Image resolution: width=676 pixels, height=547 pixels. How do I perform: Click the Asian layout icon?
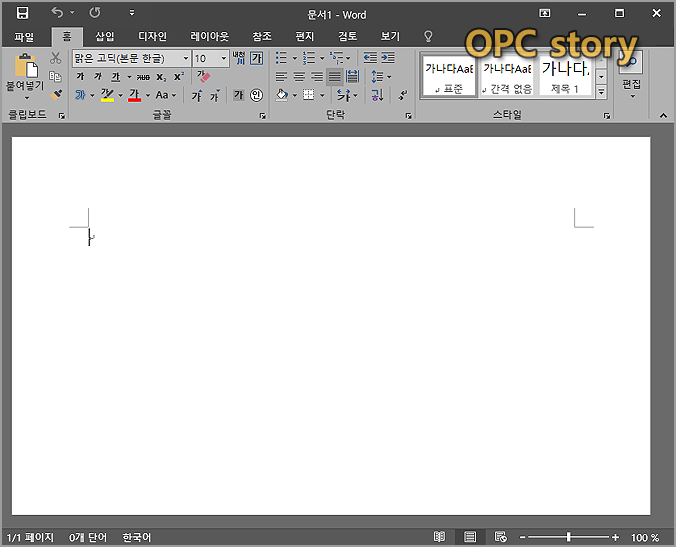(344, 95)
